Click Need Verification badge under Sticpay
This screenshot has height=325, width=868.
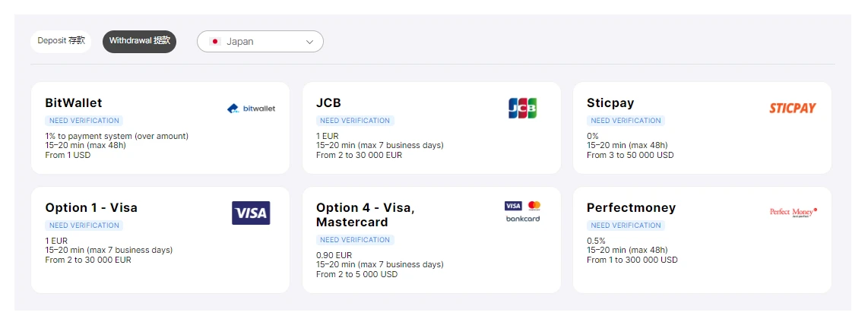626,121
